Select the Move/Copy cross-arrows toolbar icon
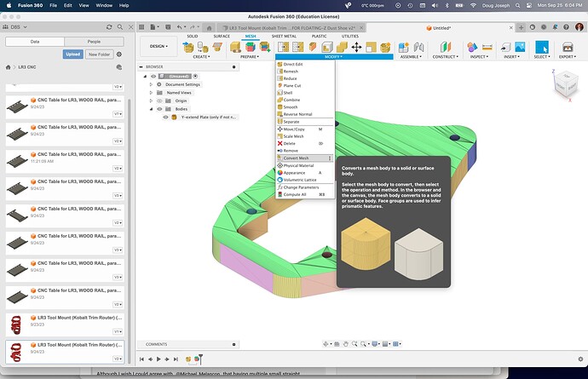Image resolution: width=588 pixels, height=379 pixels. pos(356,47)
